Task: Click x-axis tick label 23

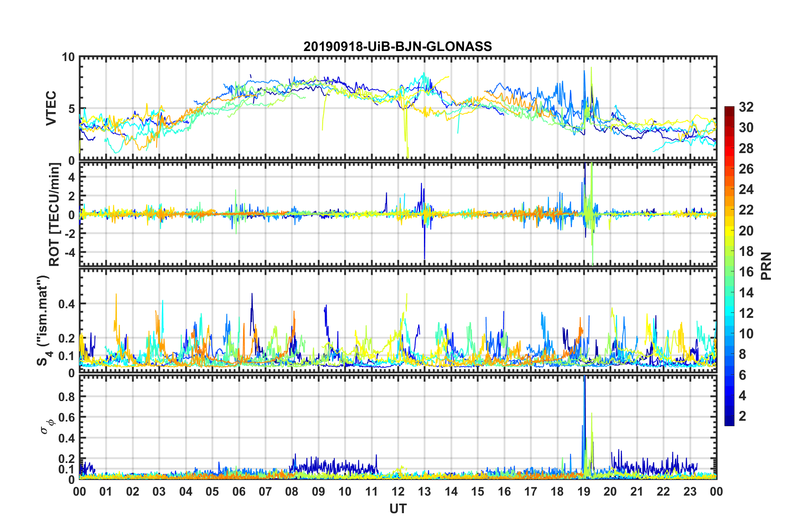Action: 690,491
